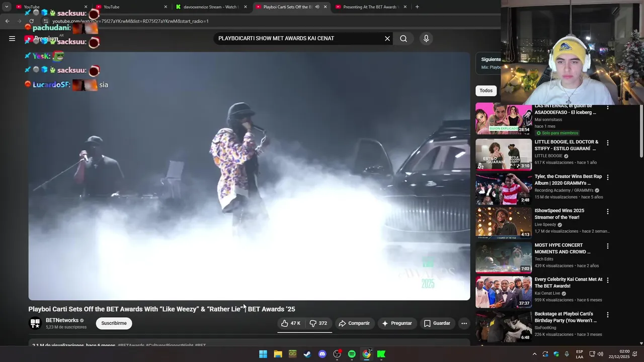The image size is (644, 362).
Task: Mute the tab using its speaker icon
Action: (317, 7)
